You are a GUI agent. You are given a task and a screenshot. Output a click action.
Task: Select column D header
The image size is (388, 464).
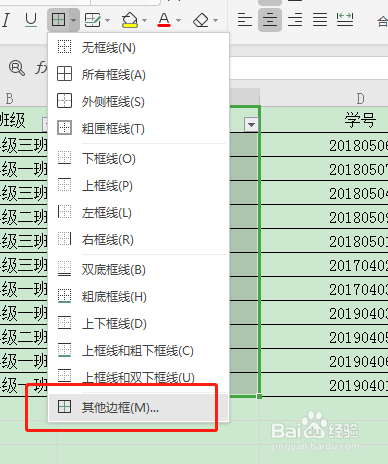[x=361, y=99]
